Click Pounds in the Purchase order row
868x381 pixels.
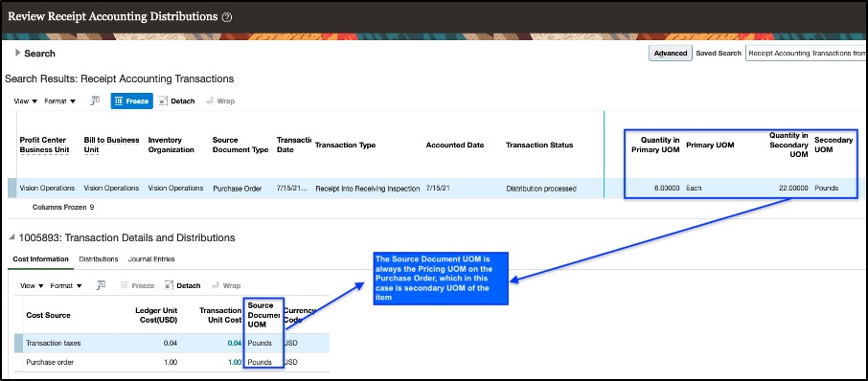(260, 362)
